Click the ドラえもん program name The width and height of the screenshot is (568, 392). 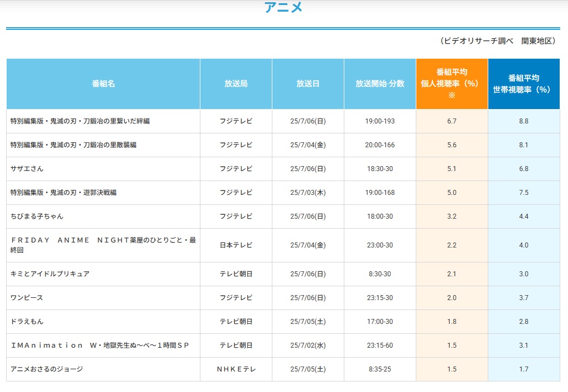point(27,322)
